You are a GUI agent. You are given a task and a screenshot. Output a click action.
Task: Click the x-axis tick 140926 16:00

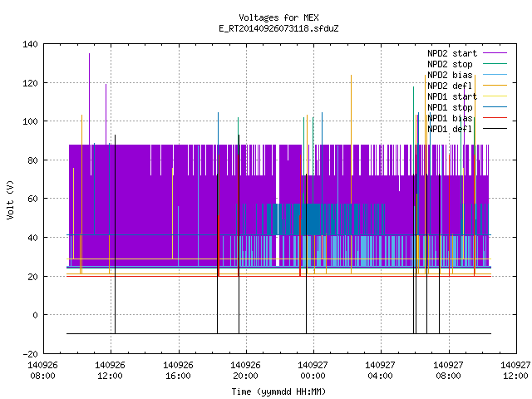178,371
